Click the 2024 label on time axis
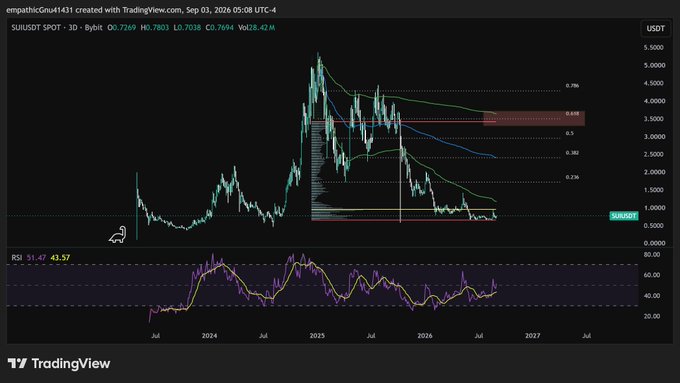680x383 pixels. point(209,336)
